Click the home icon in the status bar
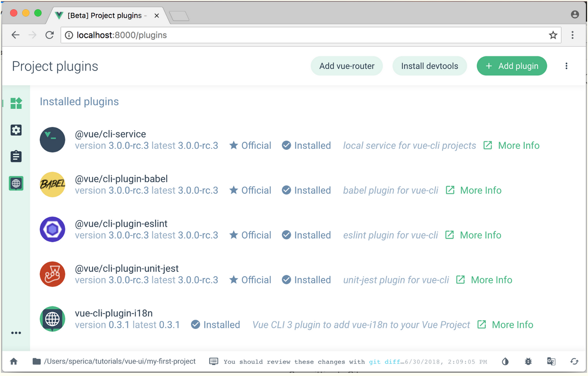This screenshot has height=376, width=588. (x=14, y=361)
